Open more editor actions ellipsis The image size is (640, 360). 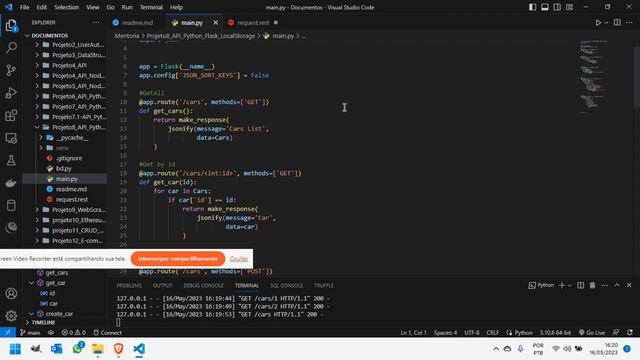[629, 22]
